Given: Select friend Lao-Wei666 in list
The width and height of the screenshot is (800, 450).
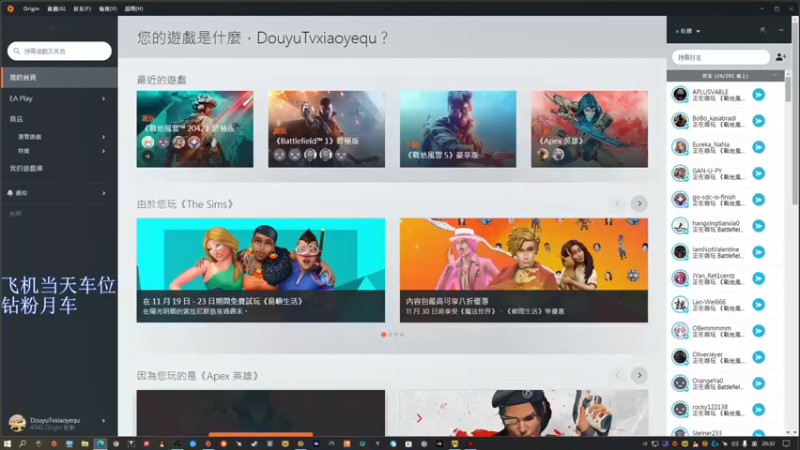Looking at the screenshot, I should tap(725, 305).
